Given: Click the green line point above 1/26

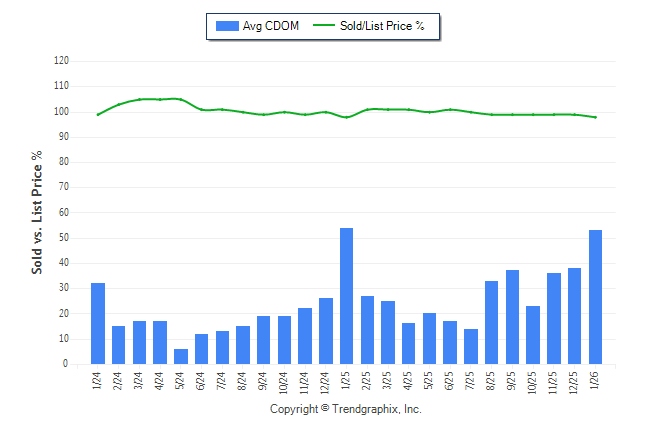Looking at the screenshot, I should (x=596, y=117).
